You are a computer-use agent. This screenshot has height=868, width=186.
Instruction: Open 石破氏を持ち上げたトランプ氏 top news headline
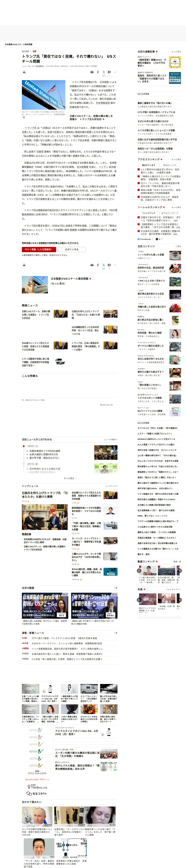45,495
